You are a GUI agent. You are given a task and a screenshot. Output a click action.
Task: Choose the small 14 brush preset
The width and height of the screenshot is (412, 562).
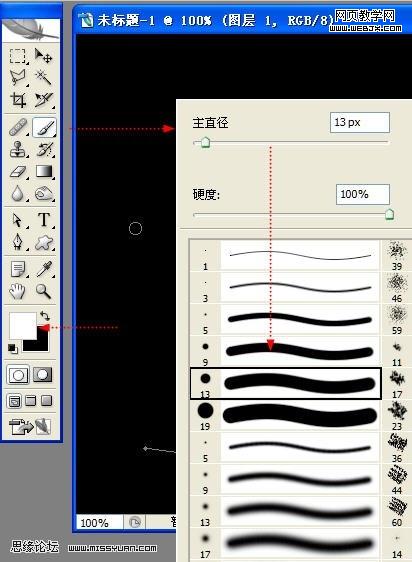(x=397, y=543)
